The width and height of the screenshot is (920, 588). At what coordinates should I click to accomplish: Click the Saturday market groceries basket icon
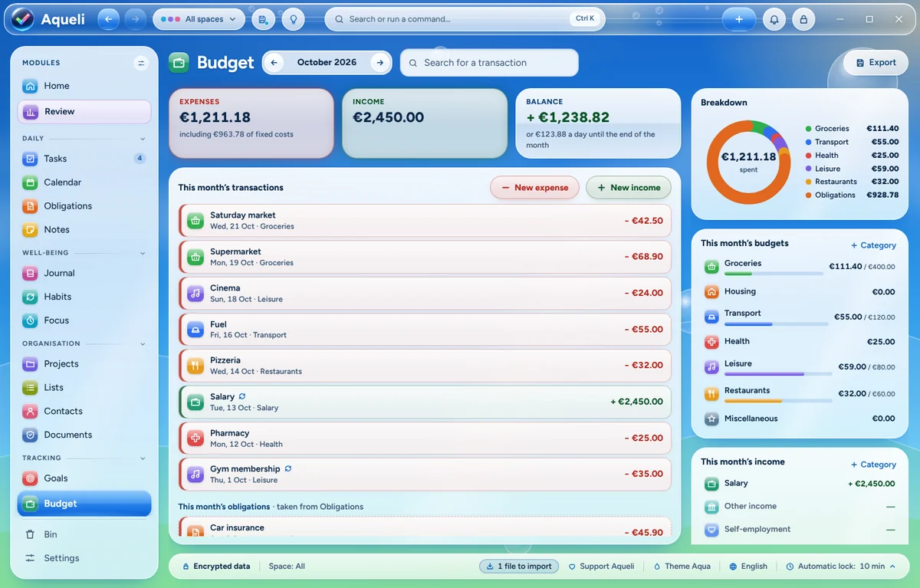pos(195,221)
